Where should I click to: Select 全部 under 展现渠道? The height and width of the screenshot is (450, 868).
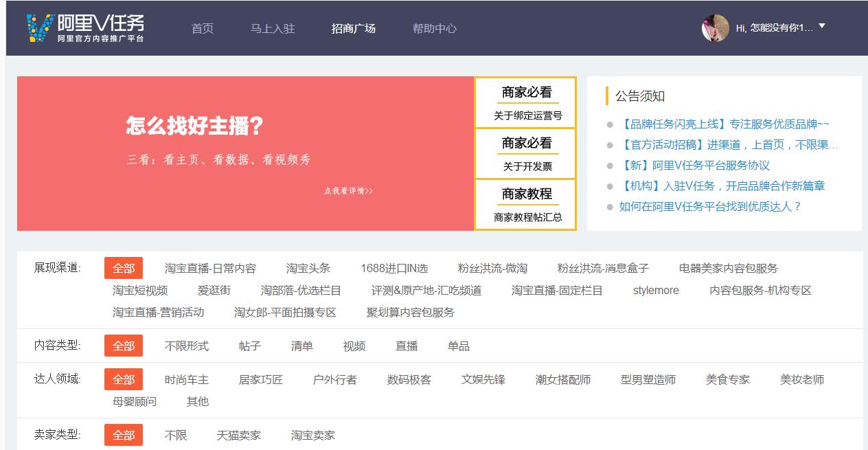123,268
